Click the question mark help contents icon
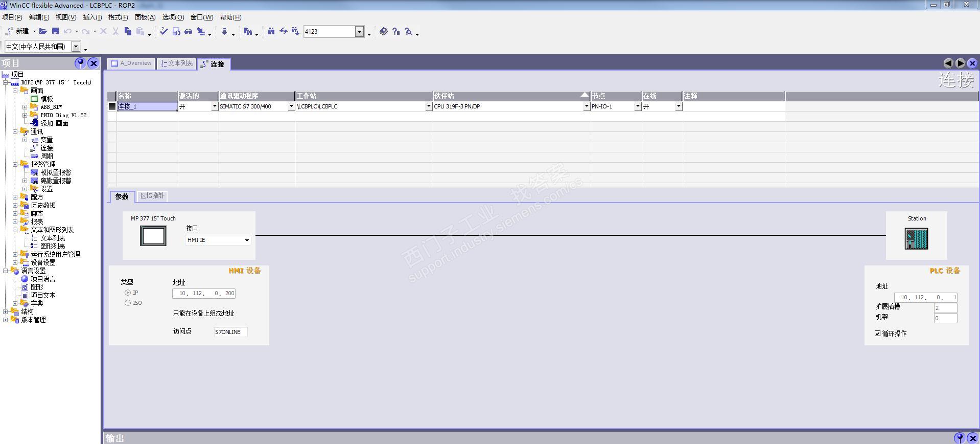The height and width of the screenshot is (444, 980). 396,31
